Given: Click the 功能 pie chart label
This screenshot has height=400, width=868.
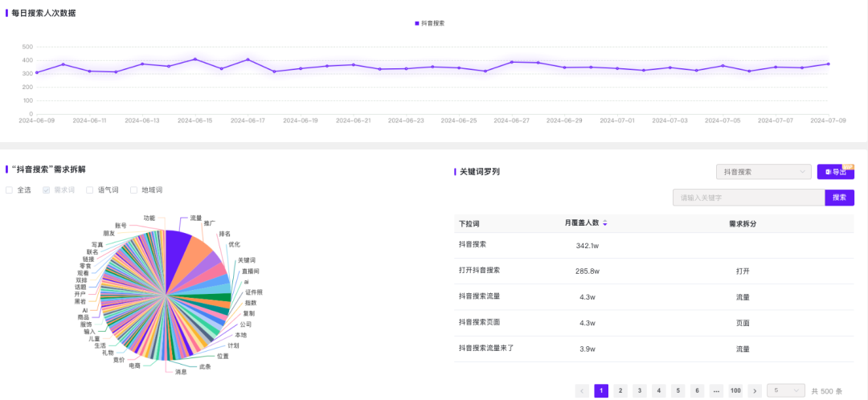Looking at the screenshot, I should pyautogui.click(x=149, y=218).
